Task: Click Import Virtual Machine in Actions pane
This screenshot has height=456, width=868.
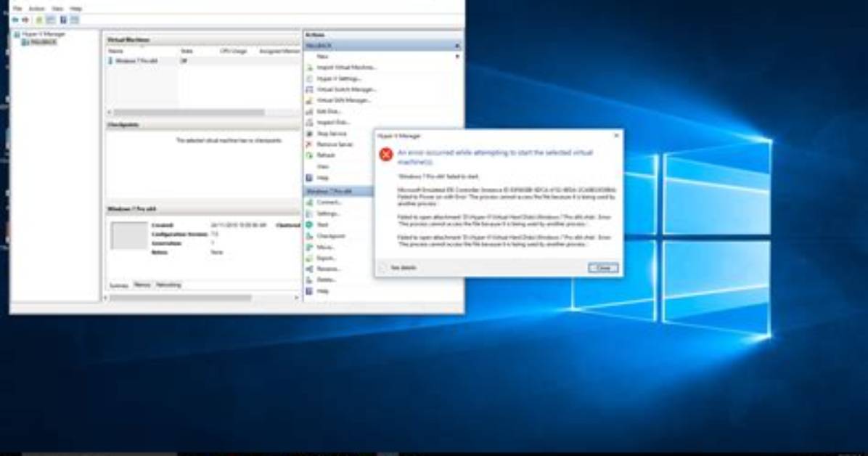Action: [346, 68]
